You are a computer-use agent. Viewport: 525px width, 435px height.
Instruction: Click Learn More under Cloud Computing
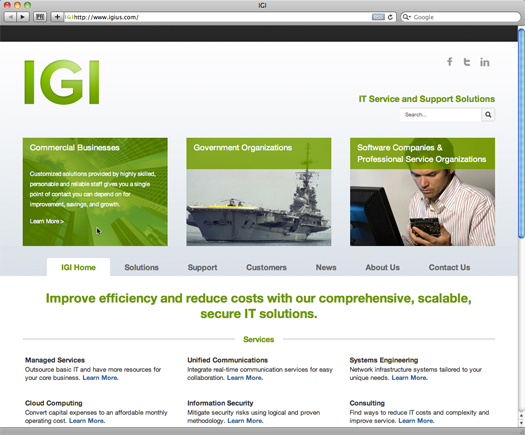(x=87, y=421)
